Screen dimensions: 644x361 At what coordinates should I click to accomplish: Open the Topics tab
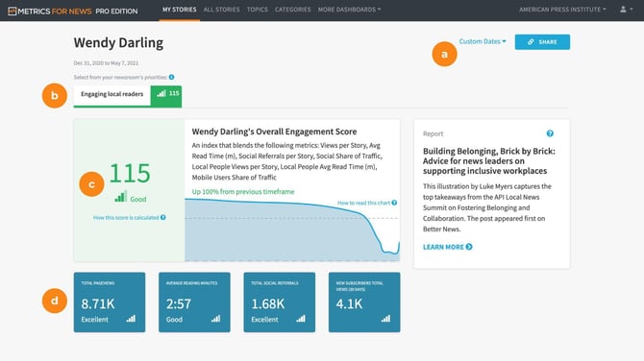click(x=257, y=10)
